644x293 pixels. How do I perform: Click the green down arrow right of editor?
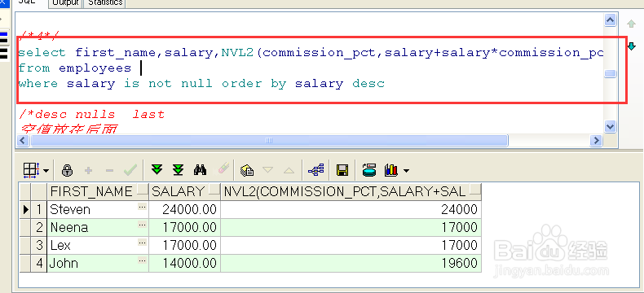point(632,46)
